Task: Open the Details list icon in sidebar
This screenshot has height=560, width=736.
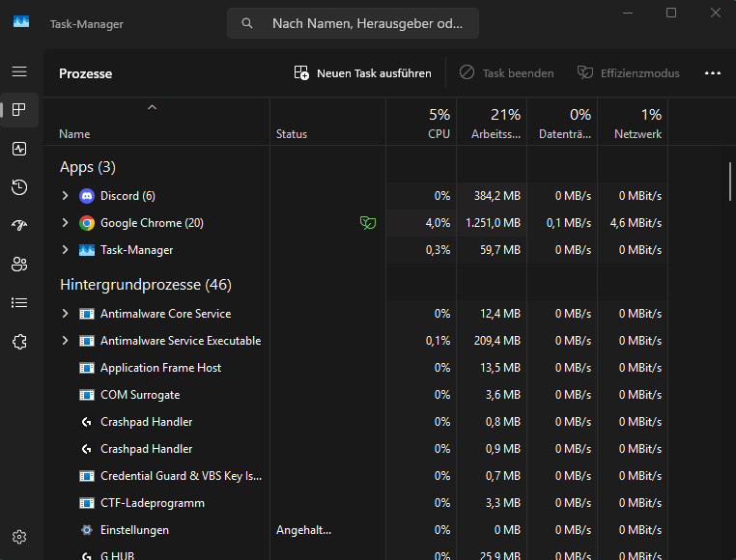Action: (19, 303)
